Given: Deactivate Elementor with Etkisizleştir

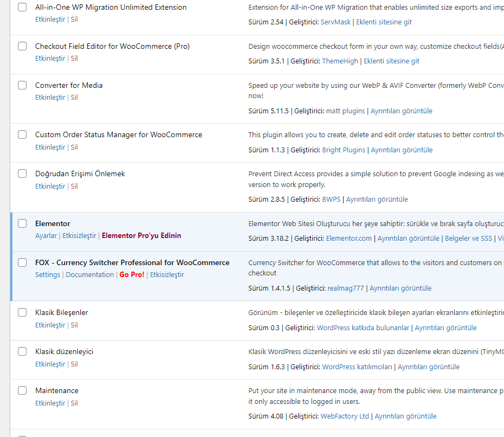Looking at the screenshot, I should pos(79,236).
